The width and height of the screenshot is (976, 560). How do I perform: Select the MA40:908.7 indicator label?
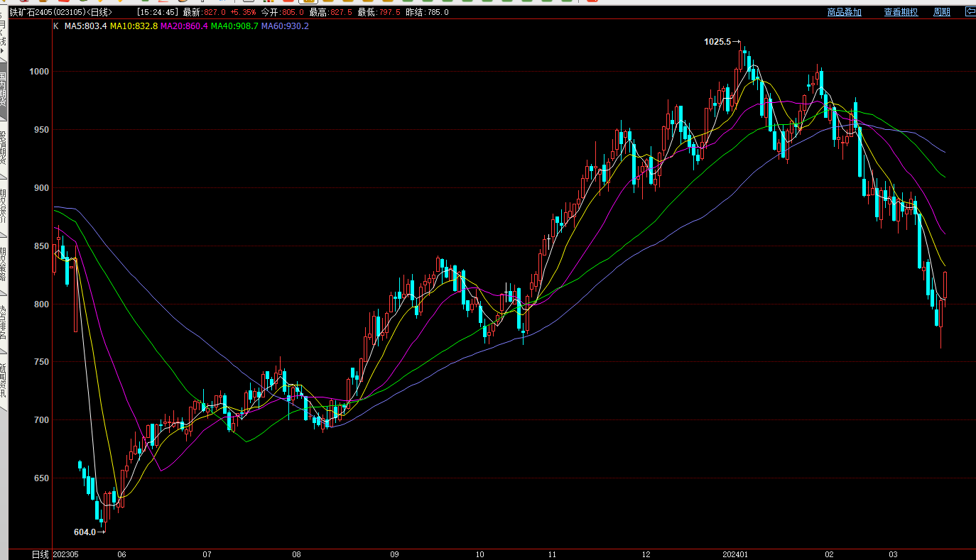click(234, 26)
